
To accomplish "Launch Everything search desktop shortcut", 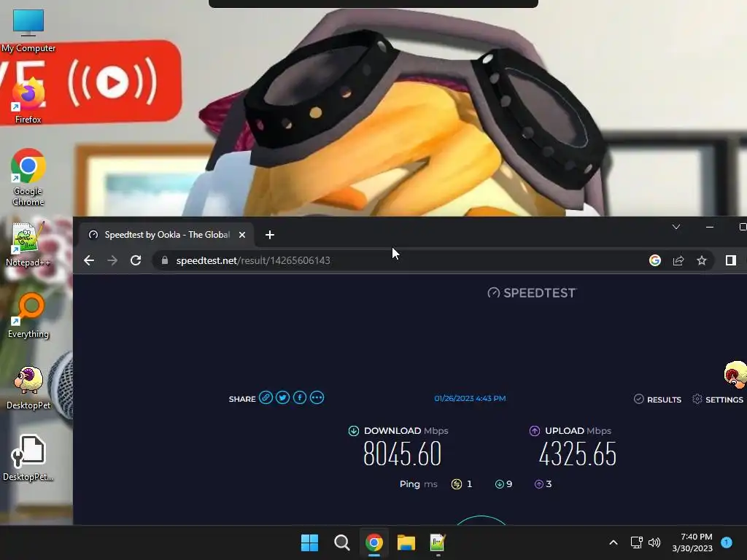I will pyautogui.click(x=28, y=315).
